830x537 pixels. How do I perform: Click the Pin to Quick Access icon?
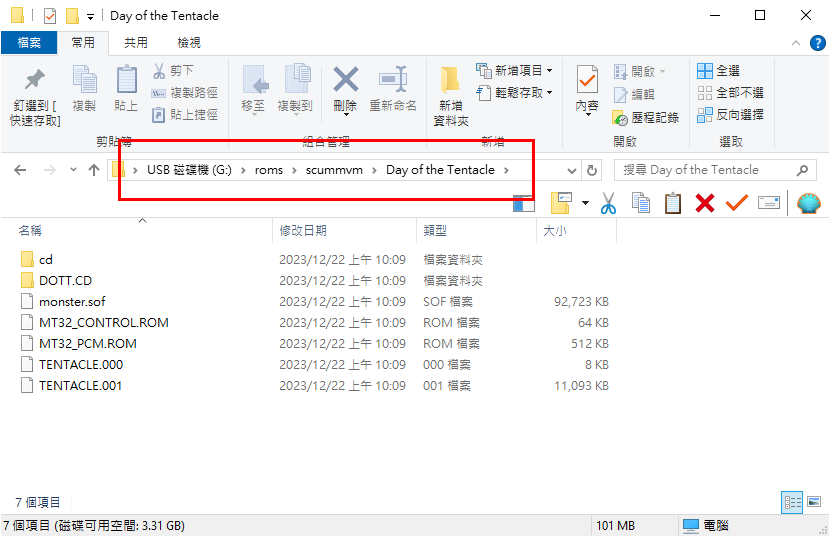pyautogui.click(x=35, y=79)
